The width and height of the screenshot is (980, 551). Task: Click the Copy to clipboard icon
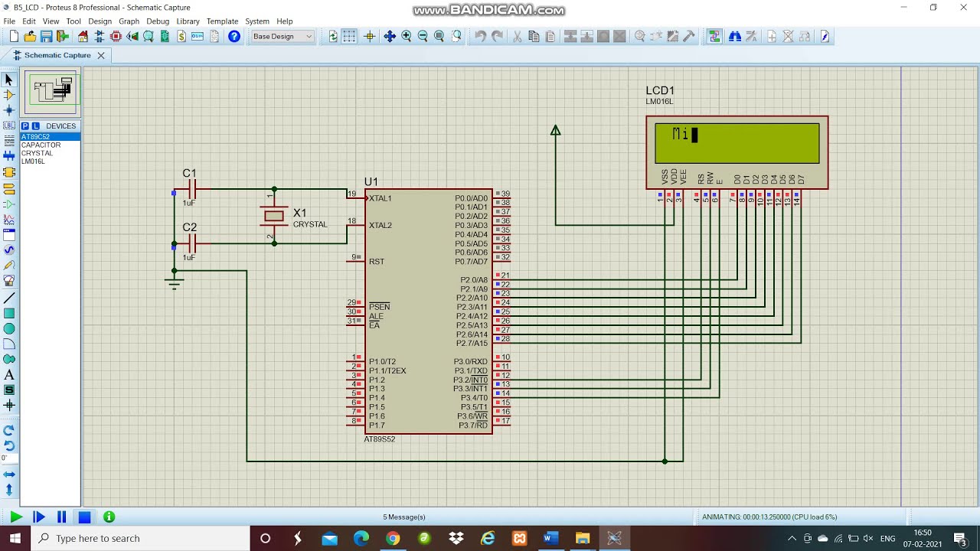click(x=534, y=36)
